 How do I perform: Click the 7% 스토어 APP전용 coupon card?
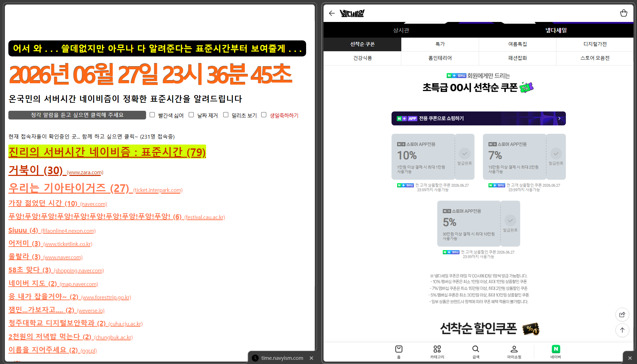524,157
